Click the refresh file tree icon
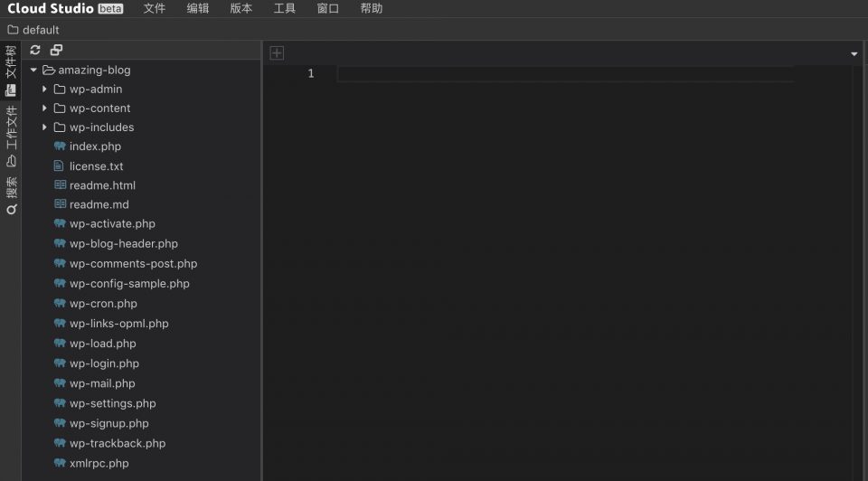Image resolution: width=868 pixels, height=481 pixels. (35, 50)
